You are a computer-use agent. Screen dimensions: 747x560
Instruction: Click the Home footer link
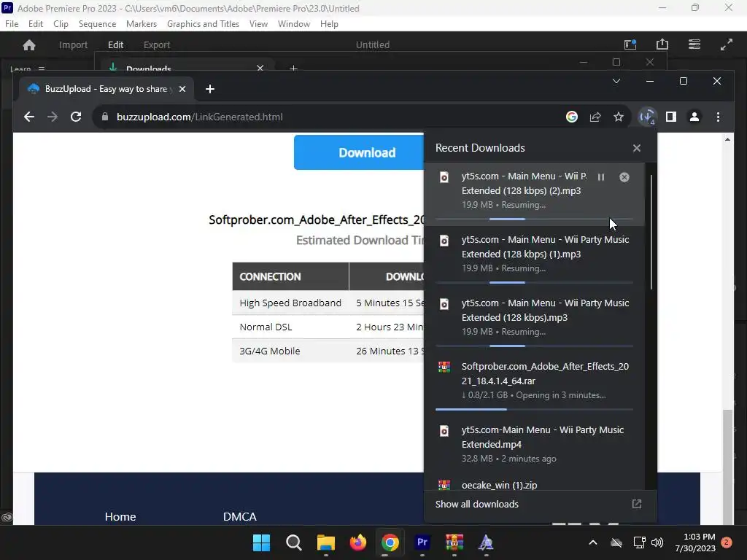click(120, 516)
